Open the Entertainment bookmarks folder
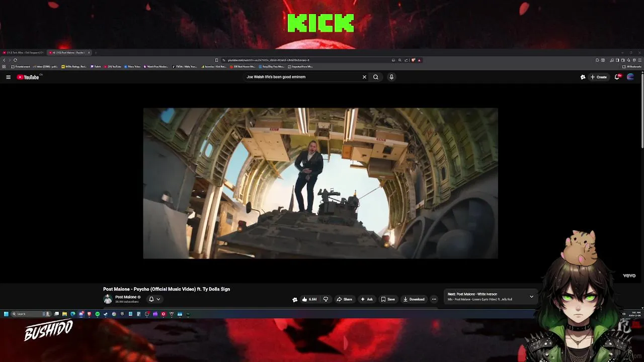Image resolution: width=644 pixels, height=362 pixels. click(21, 66)
